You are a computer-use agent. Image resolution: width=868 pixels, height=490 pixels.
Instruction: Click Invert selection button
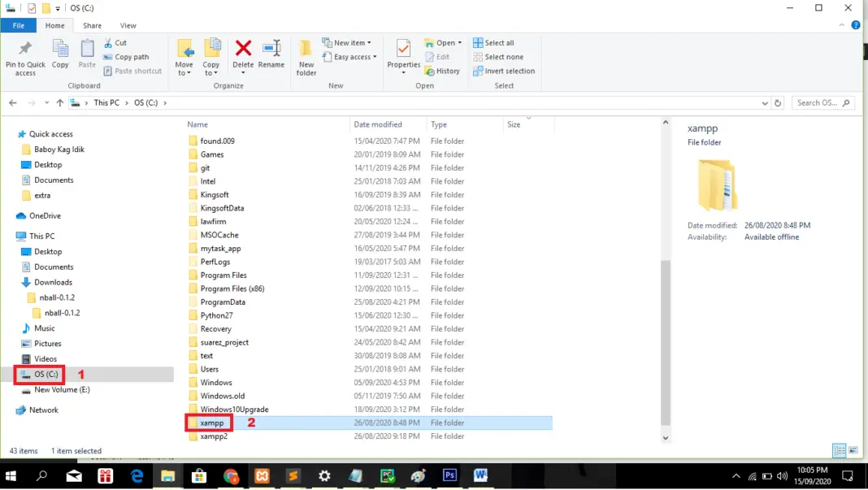point(502,71)
